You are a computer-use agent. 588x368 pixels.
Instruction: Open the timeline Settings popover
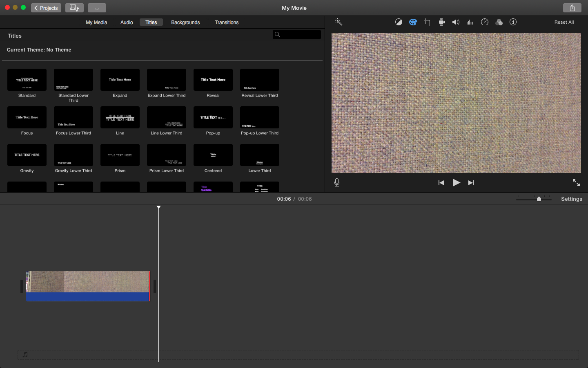(x=571, y=199)
